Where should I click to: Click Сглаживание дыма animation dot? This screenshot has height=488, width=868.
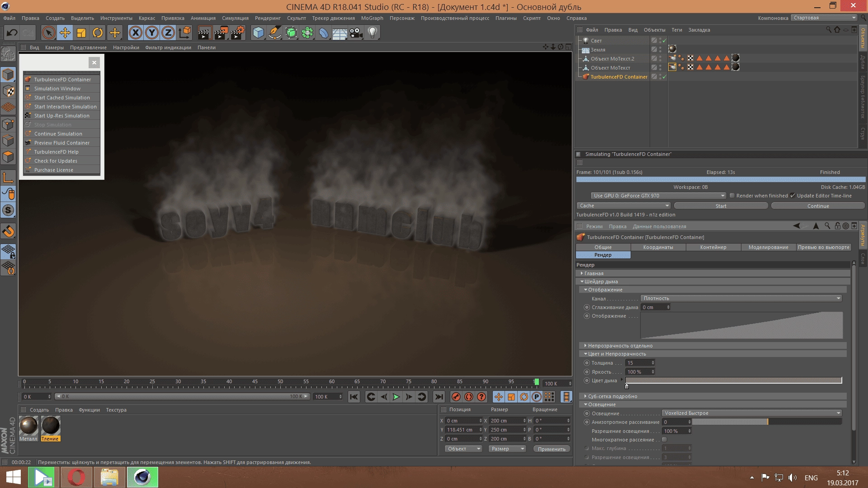point(587,307)
